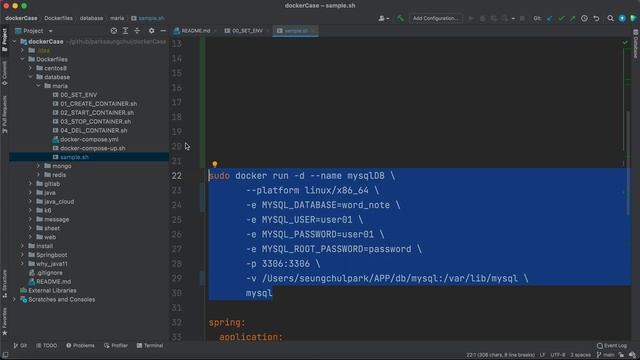Collapse the database folder
Viewport: 640px width, 360px height.
pyautogui.click(x=31, y=77)
